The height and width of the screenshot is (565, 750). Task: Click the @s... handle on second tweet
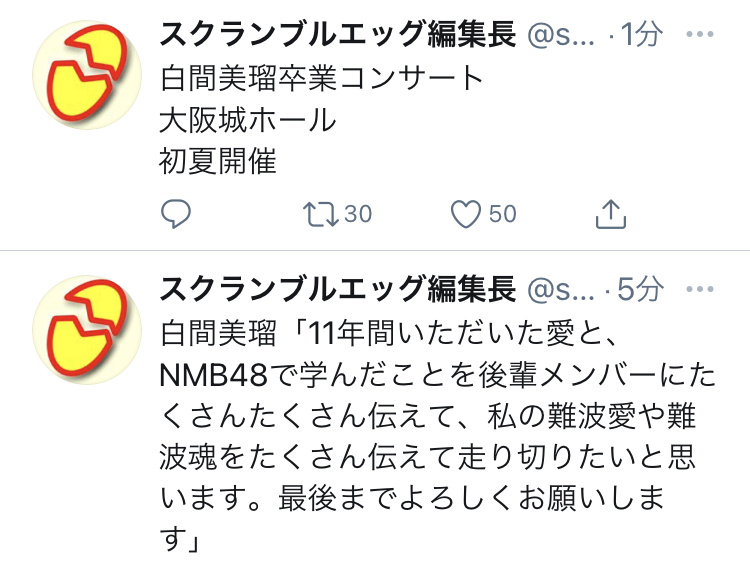561,290
